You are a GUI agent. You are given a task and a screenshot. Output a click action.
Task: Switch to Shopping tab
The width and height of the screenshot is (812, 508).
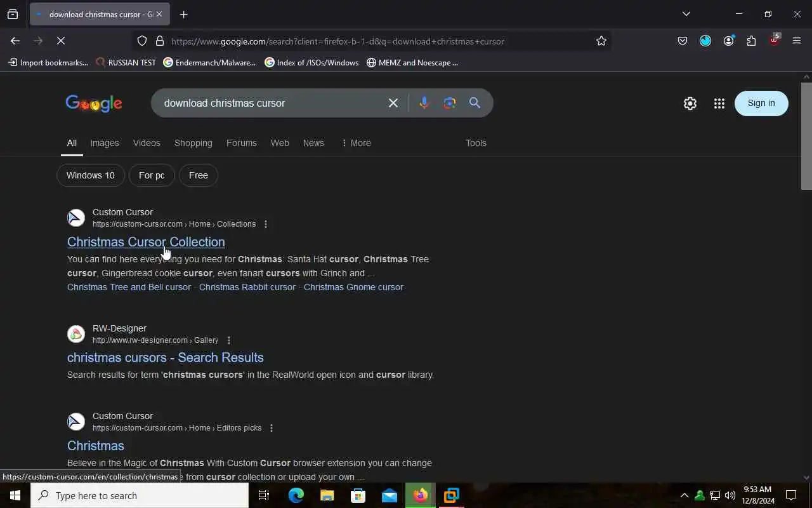coord(193,143)
